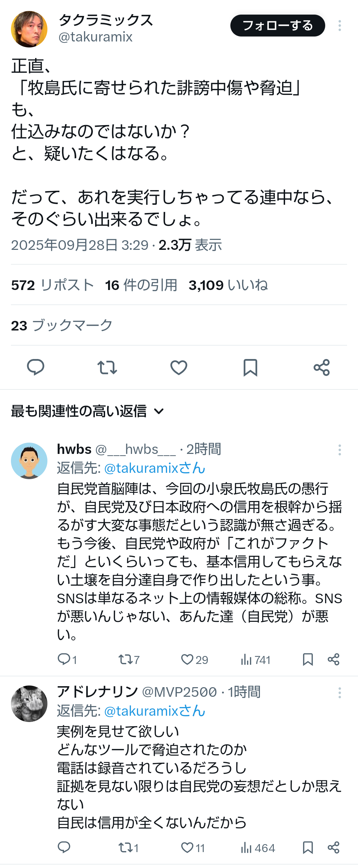The image size is (358, 868).
Task: View the 16 件の引用 list
Action: 141,285
